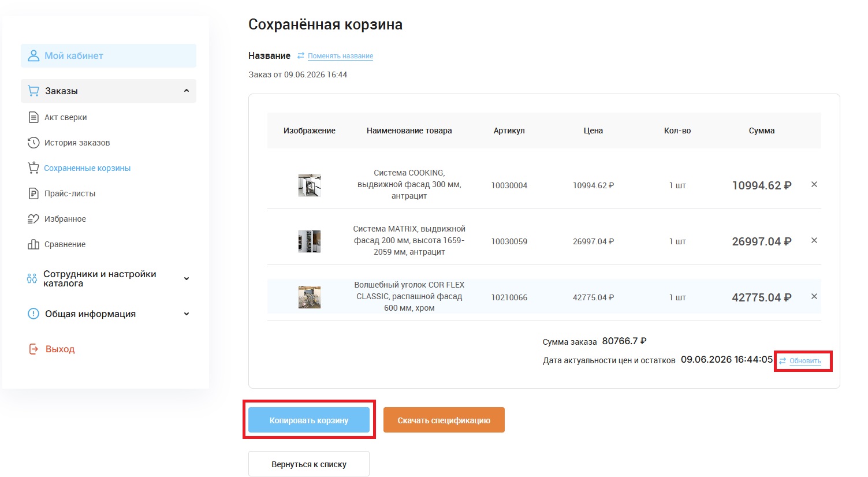
Task: Open Сохраненные корзины menu item
Action: [87, 168]
